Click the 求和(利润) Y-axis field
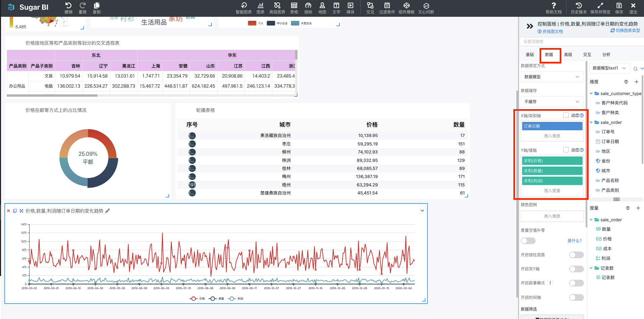Viewport: 644px width, 319px height. coord(552,181)
